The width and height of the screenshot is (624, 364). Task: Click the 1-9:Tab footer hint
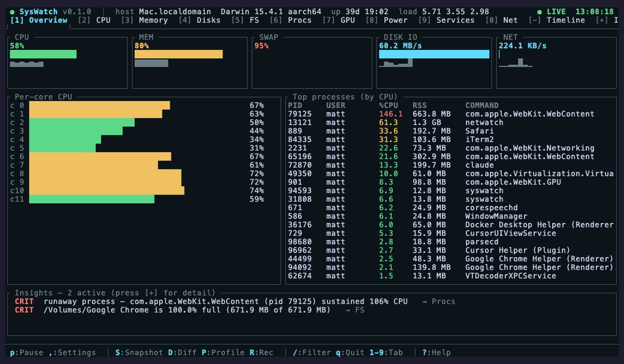386,353
